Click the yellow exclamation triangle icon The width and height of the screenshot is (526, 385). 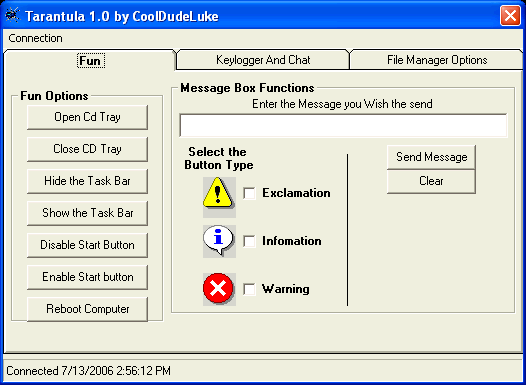point(219,197)
